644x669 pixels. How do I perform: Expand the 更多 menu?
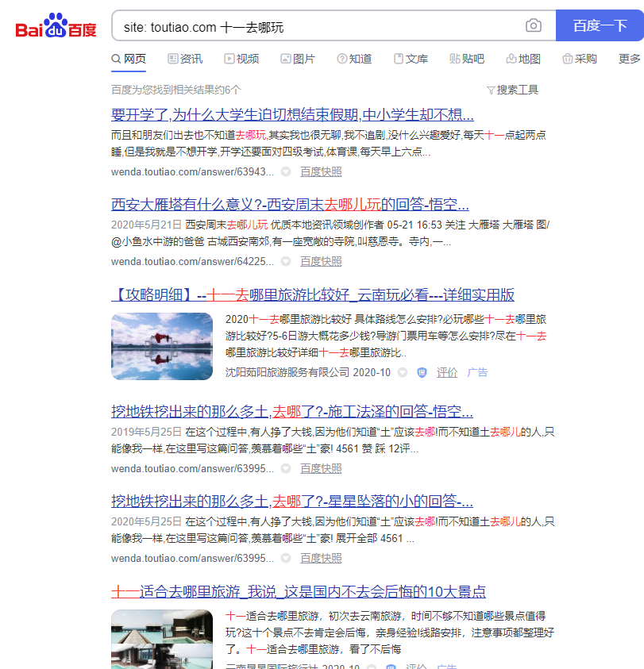630,59
